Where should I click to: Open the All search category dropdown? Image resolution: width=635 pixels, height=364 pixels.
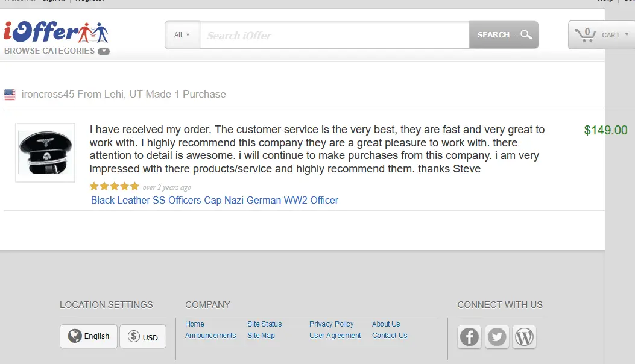[182, 35]
